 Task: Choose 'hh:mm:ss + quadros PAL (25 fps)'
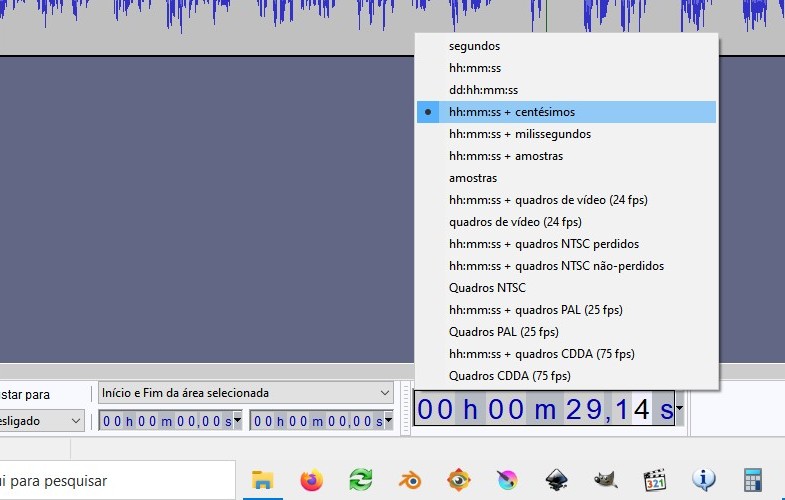point(535,310)
